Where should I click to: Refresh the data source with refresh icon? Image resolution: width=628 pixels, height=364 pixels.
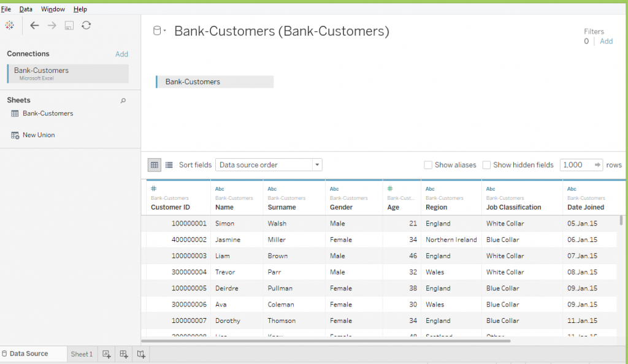pyautogui.click(x=86, y=25)
